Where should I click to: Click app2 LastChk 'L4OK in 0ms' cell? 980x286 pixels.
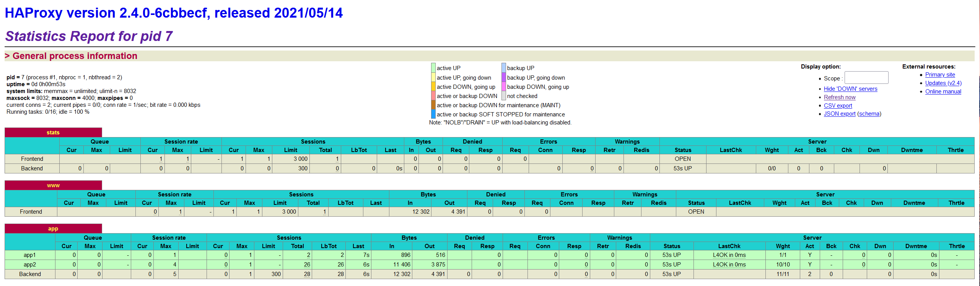point(729,265)
